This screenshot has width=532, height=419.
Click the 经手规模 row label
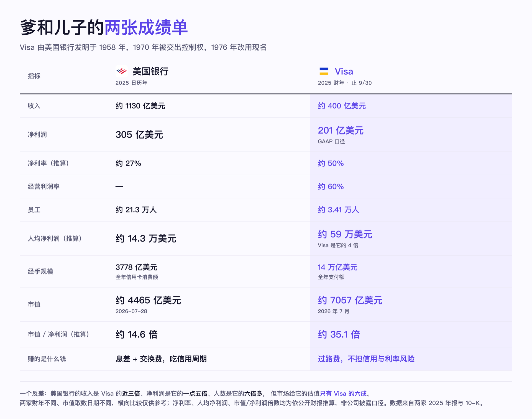(40, 271)
